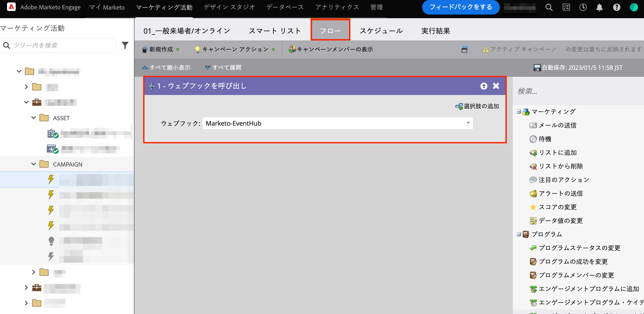Open the マイ Marketo menu
Image resolution: width=644 pixels, height=314 pixels.
(x=107, y=7)
